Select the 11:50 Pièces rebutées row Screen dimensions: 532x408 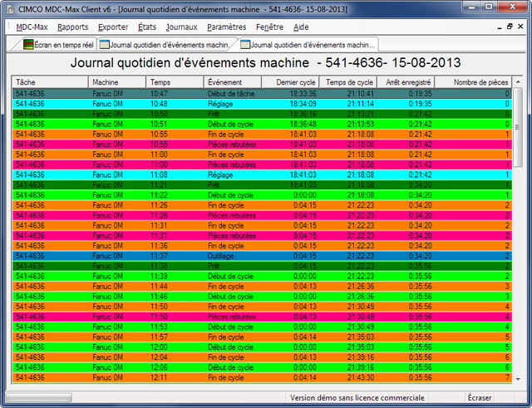[x=262, y=317]
